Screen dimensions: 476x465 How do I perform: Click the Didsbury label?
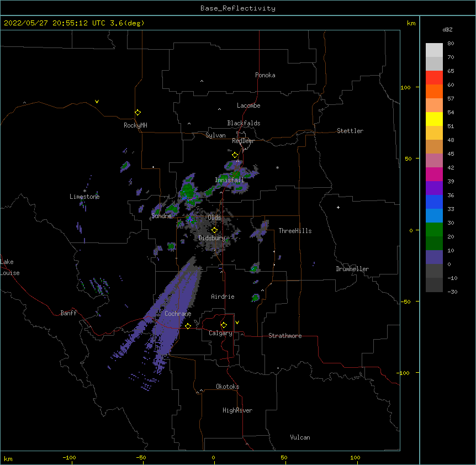(211, 238)
